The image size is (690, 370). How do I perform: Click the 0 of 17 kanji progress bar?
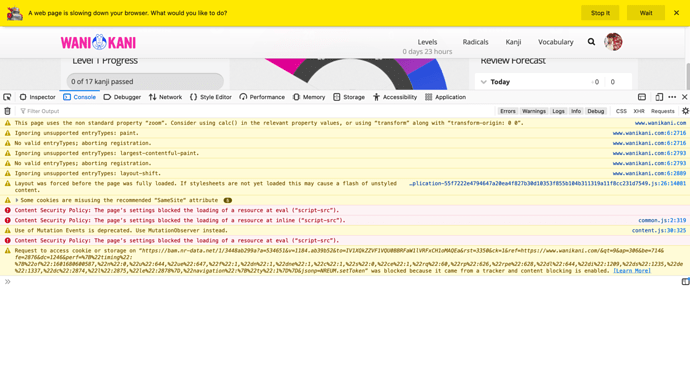click(145, 81)
